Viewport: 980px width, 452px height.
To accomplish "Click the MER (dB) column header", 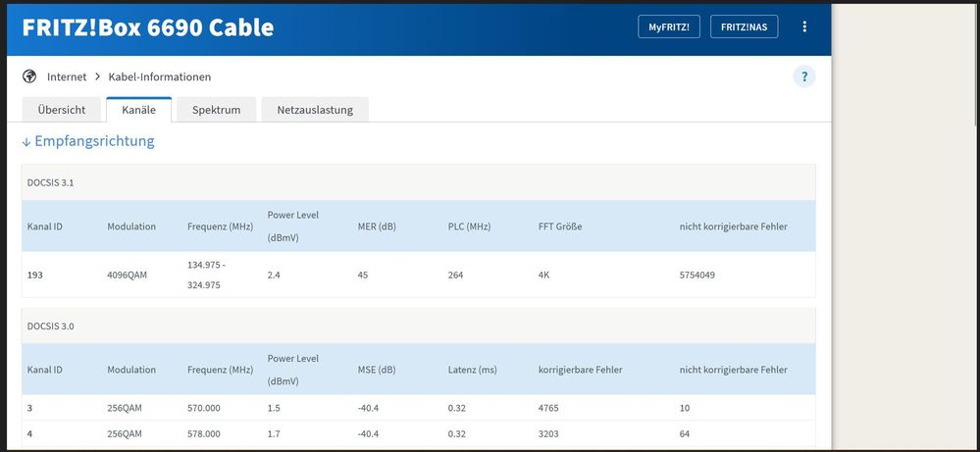I will pyautogui.click(x=377, y=226).
